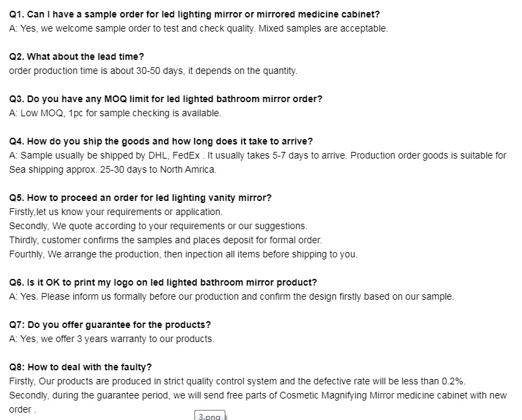Click the Low MOQ 1pc answer line

[115, 113]
